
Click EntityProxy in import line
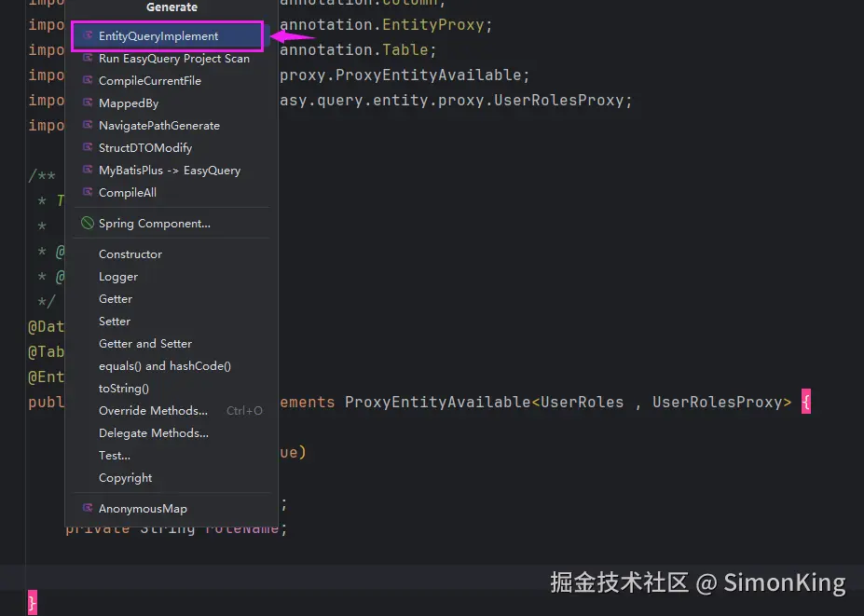point(433,25)
